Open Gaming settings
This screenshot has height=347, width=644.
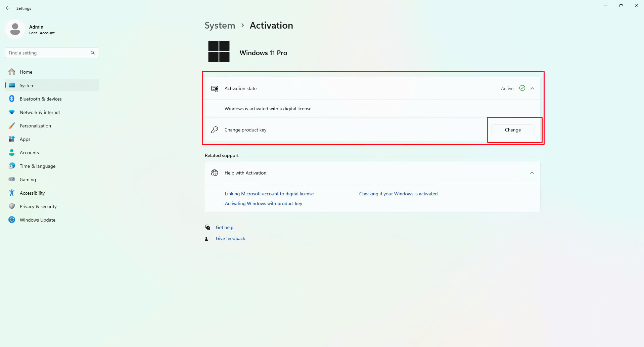click(52, 180)
